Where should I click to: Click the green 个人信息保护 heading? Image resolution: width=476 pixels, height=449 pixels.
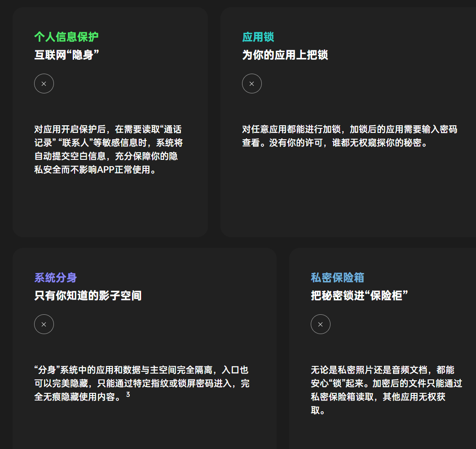coord(66,37)
